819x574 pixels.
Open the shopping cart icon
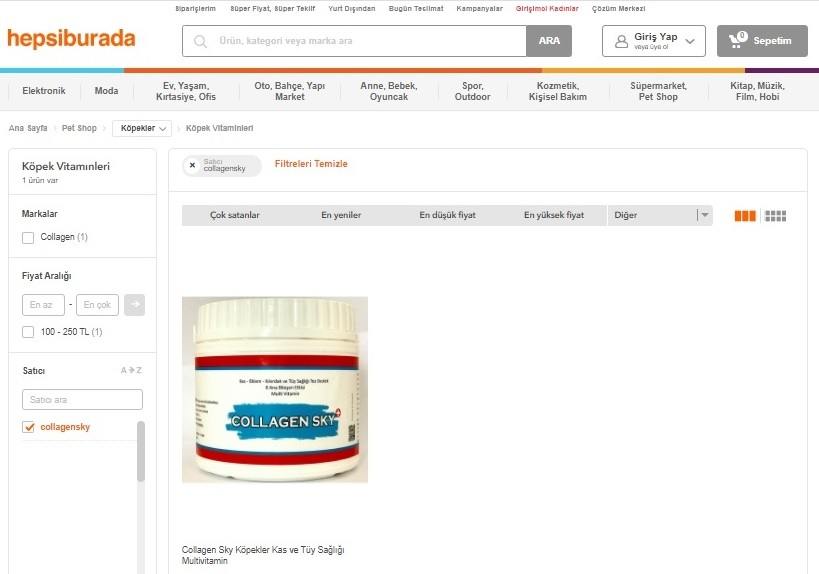(738, 40)
